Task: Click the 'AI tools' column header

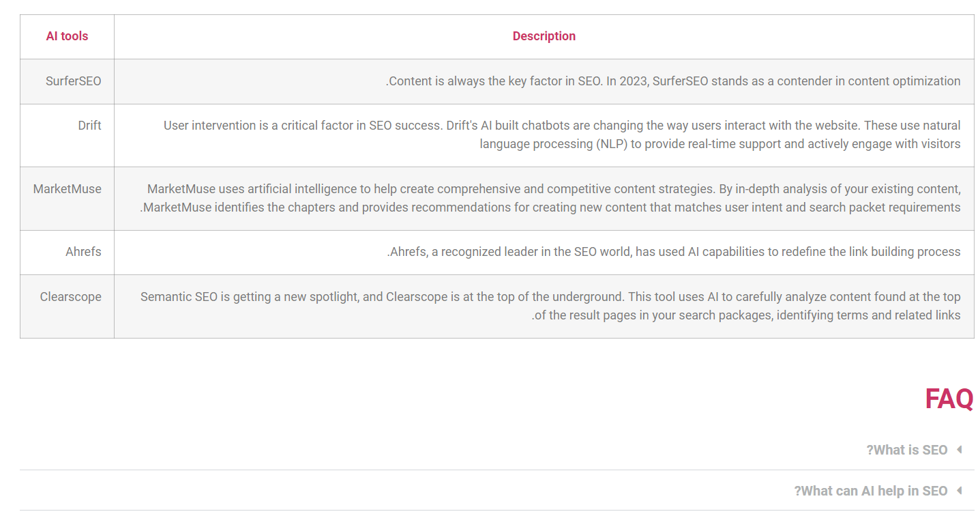Action: coord(67,36)
